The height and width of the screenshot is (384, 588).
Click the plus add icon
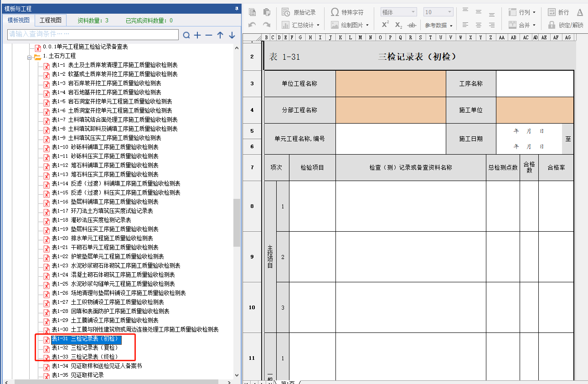(x=197, y=35)
